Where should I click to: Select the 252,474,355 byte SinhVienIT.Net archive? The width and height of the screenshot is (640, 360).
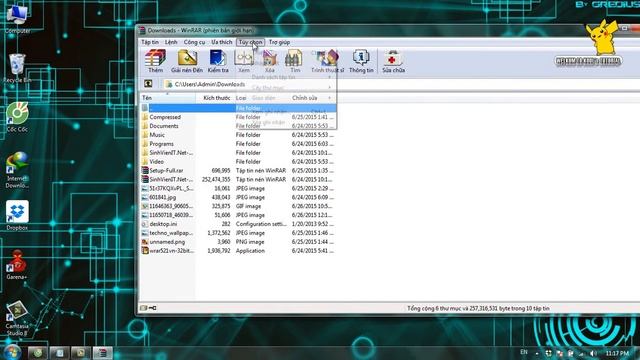(238, 180)
